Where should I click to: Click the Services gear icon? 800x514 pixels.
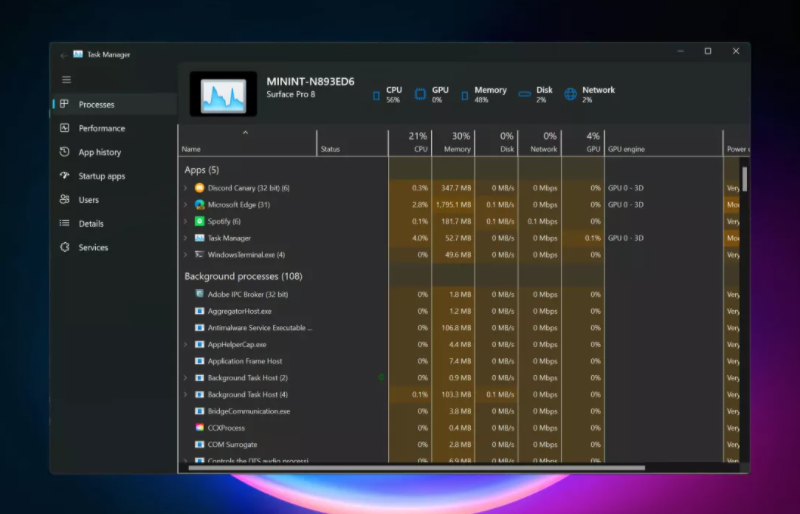point(64,247)
